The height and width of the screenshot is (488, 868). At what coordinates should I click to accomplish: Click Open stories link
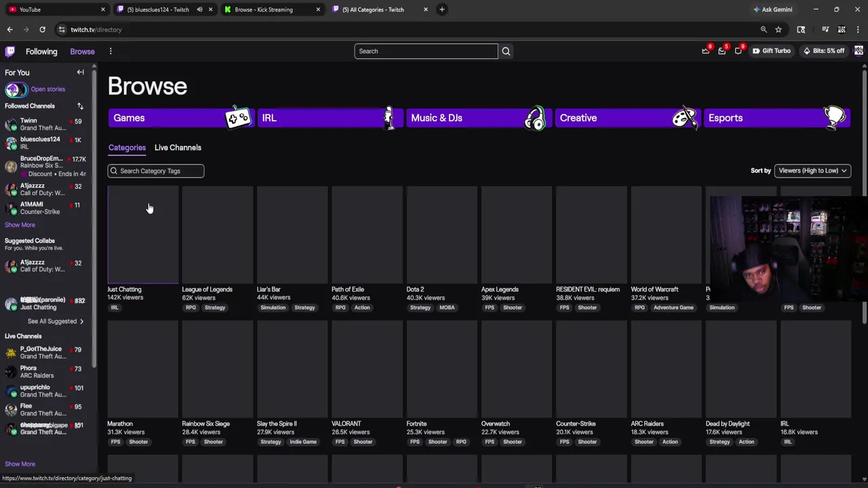point(47,89)
